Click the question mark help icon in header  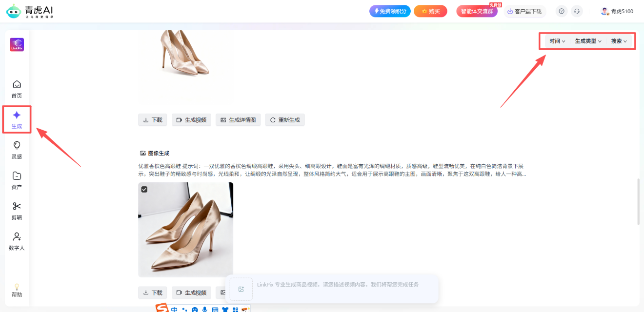click(562, 11)
